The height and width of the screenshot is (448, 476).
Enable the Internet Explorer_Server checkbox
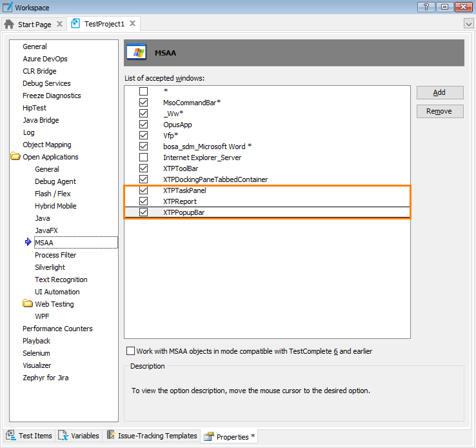[143, 158]
